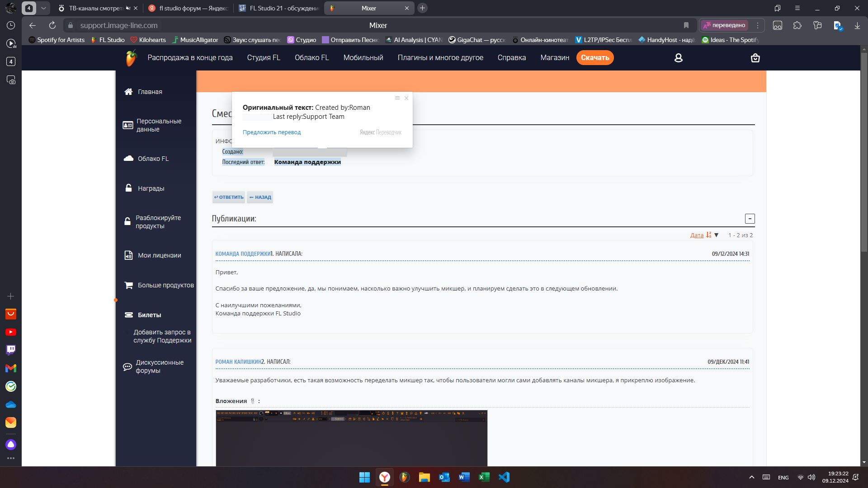
Task: Open Alice assistant icon in sidebar
Action: pyautogui.click(x=11, y=445)
